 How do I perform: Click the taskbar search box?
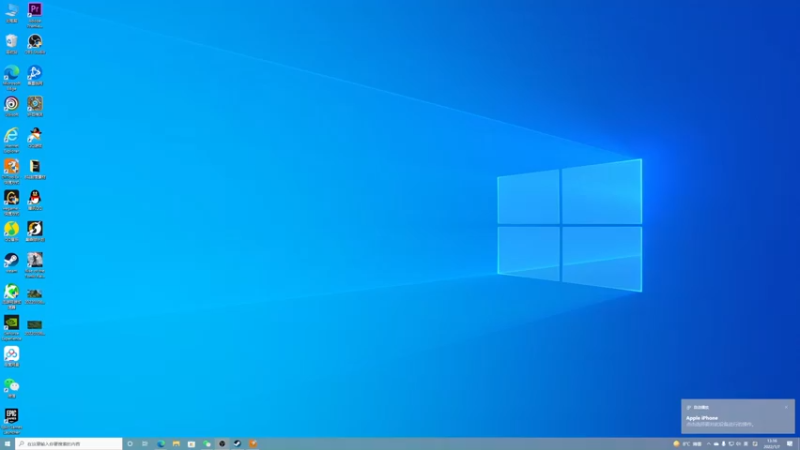[x=69, y=444]
